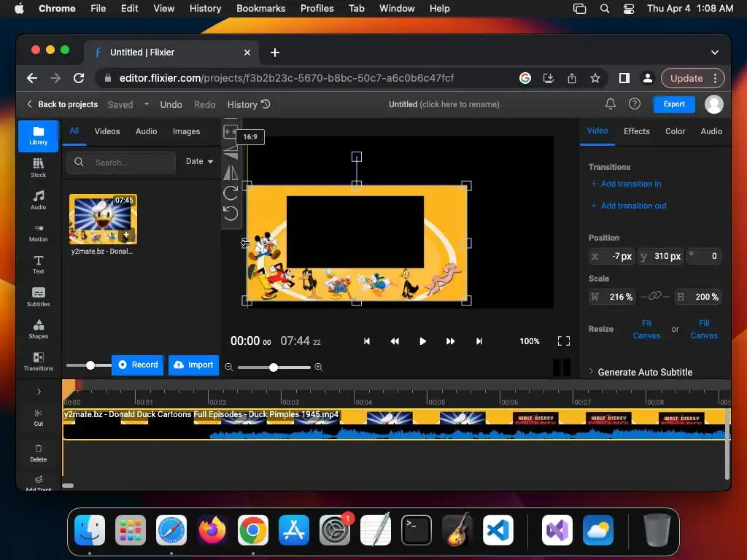Screen dimensions: 747x560
Task: Open the Shapes panel
Action: [x=38, y=329]
